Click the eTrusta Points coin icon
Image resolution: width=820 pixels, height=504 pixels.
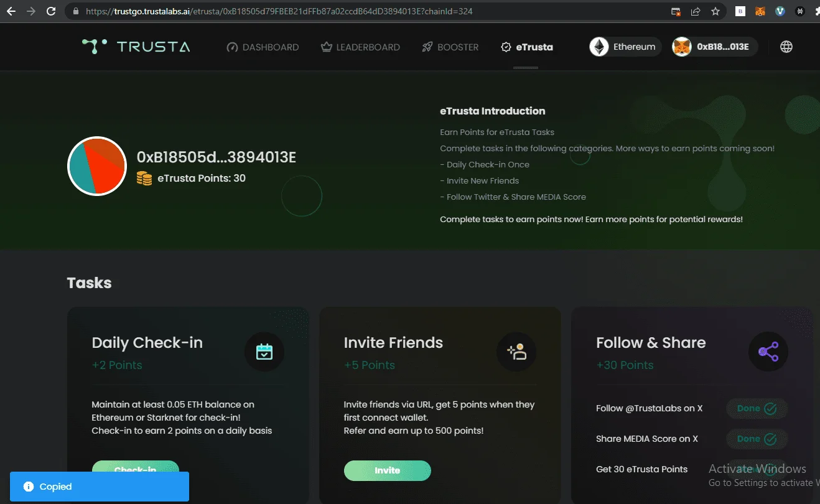(x=144, y=178)
